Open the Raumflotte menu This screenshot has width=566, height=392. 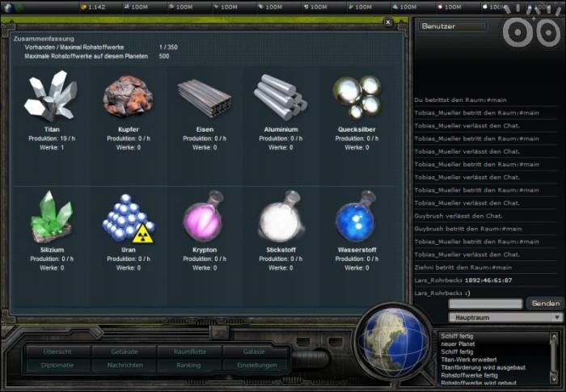(x=190, y=352)
